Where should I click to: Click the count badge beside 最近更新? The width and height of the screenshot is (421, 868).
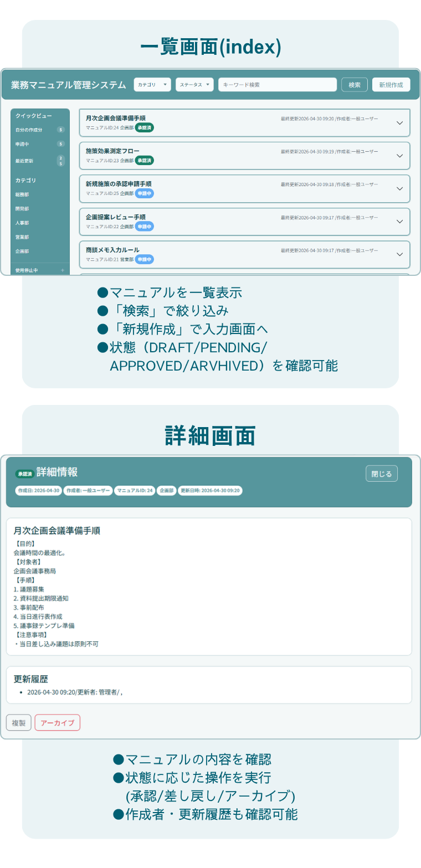click(61, 161)
